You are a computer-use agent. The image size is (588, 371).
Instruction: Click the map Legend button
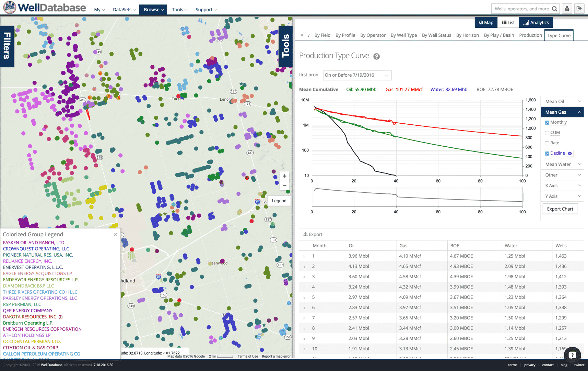(x=279, y=201)
